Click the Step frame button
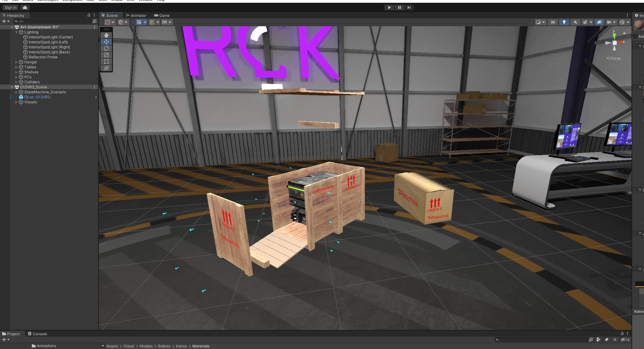Image resolution: width=644 pixels, height=349 pixels. coord(409,7)
